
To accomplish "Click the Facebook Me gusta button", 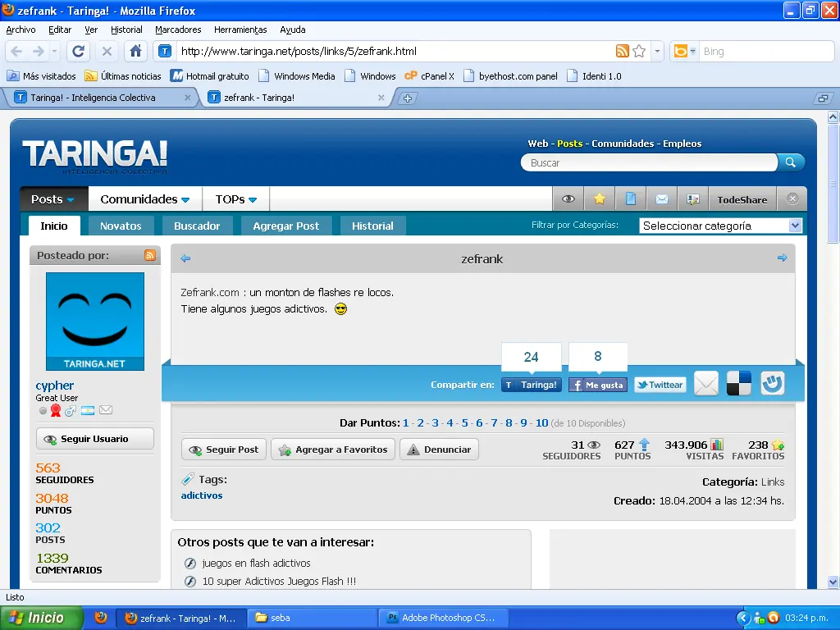I will (x=598, y=385).
